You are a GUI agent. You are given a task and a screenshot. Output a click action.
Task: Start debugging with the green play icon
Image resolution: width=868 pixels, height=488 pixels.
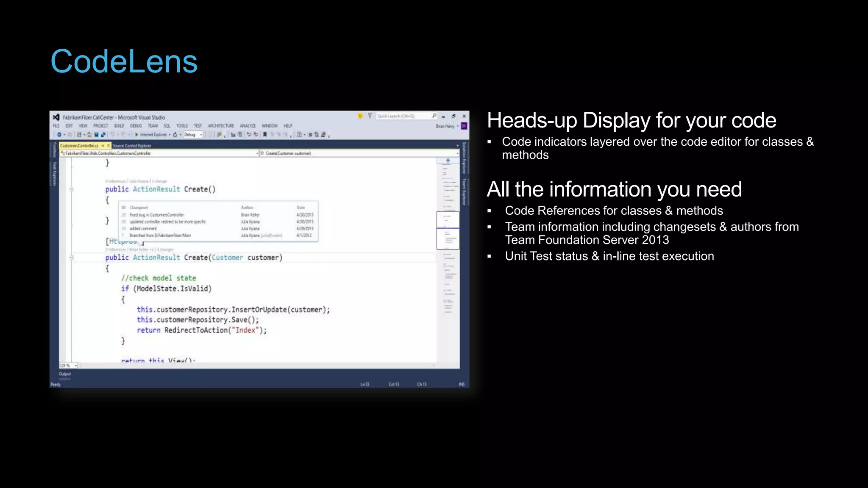[x=136, y=135]
